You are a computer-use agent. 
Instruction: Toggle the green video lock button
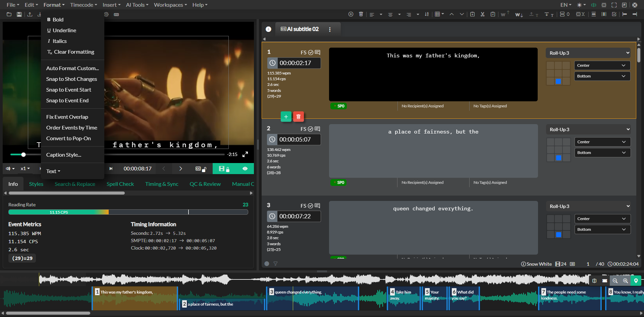click(x=224, y=169)
